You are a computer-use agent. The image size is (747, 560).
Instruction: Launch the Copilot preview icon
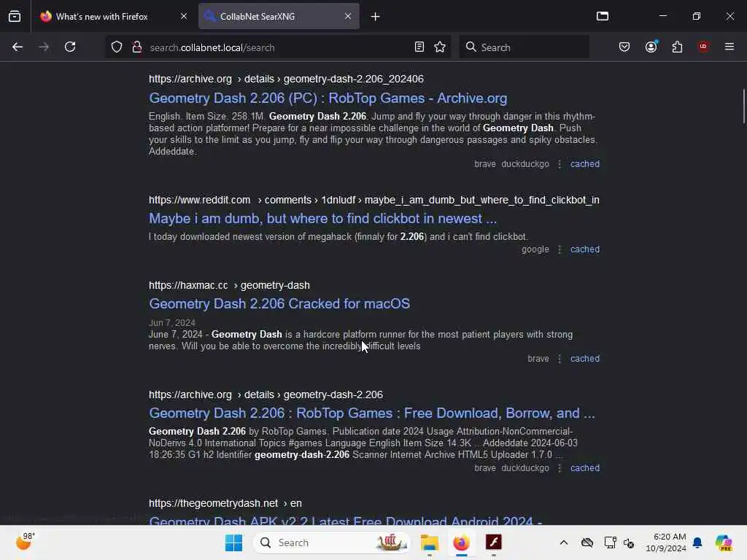coord(724,542)
